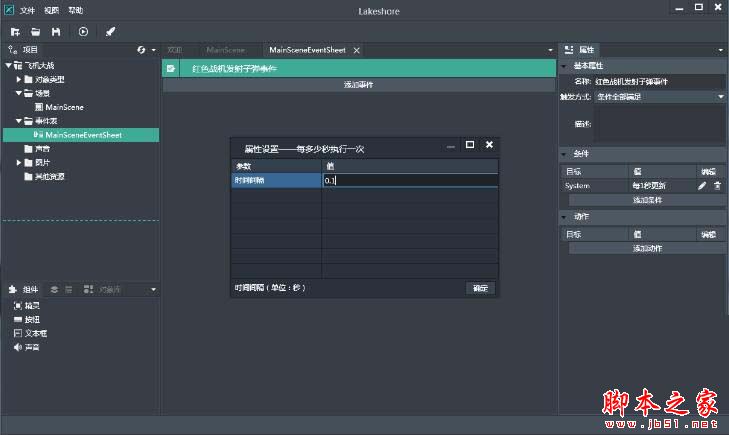Image resolution: width=729 pixels, height=435 pixels.
Task: Open the 帮助 menu
Action: pyautogui.click(x=76, y=10)
